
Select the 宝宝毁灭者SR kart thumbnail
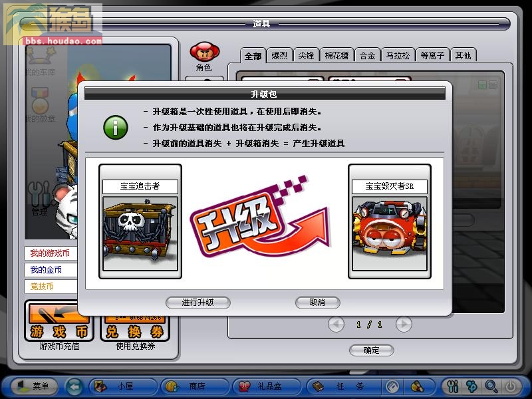[390, 233]
